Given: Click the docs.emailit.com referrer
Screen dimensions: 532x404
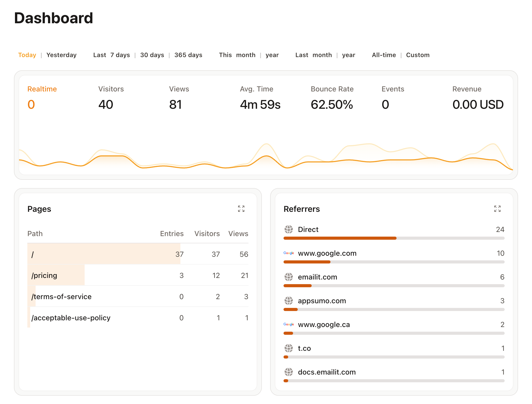Looking at the screenshot, I should (327, 372).
